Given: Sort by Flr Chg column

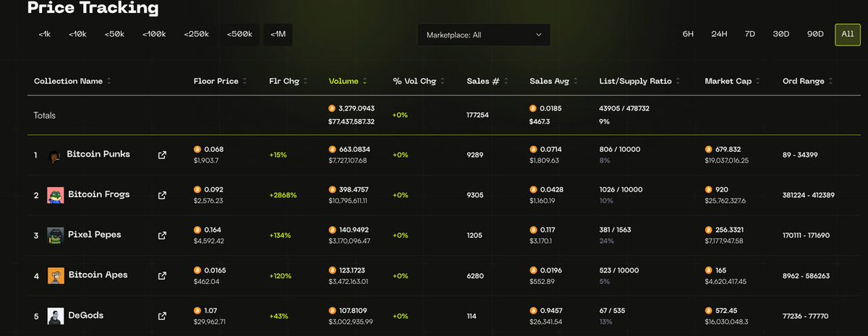Looking at the screenshot, I should click(x=288, y=82).
